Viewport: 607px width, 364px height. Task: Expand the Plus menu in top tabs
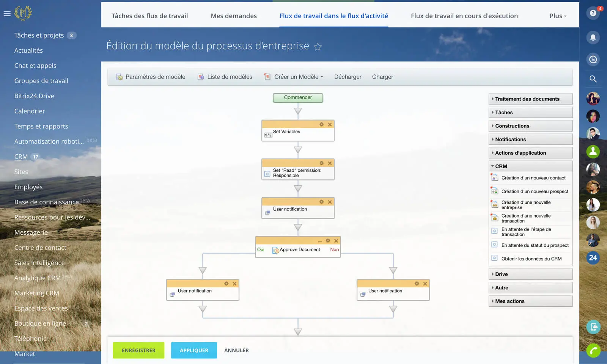click(x=558, y=16)
